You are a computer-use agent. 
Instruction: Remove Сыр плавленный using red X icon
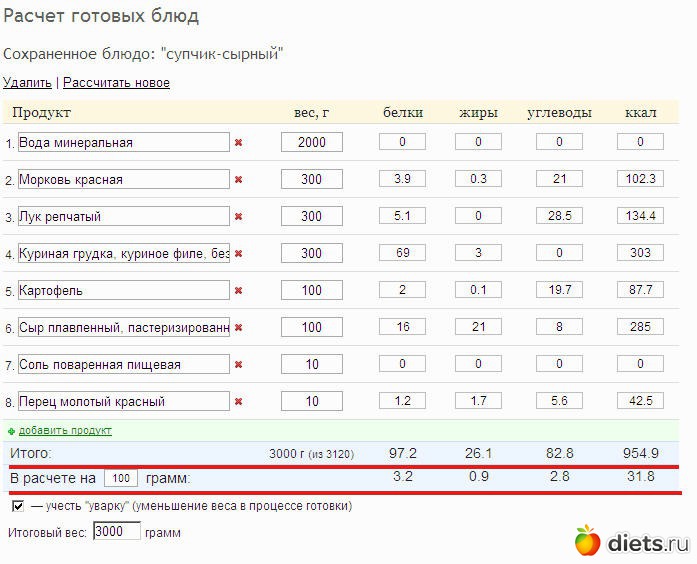(238, 328)
